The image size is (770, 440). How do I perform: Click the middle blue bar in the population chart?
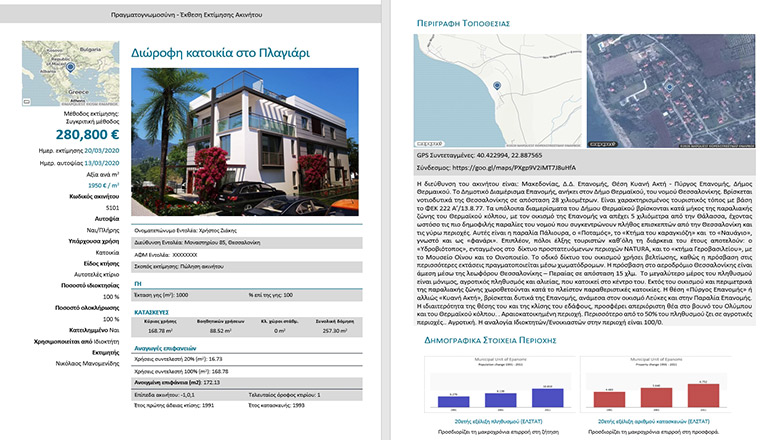(500, 400)
